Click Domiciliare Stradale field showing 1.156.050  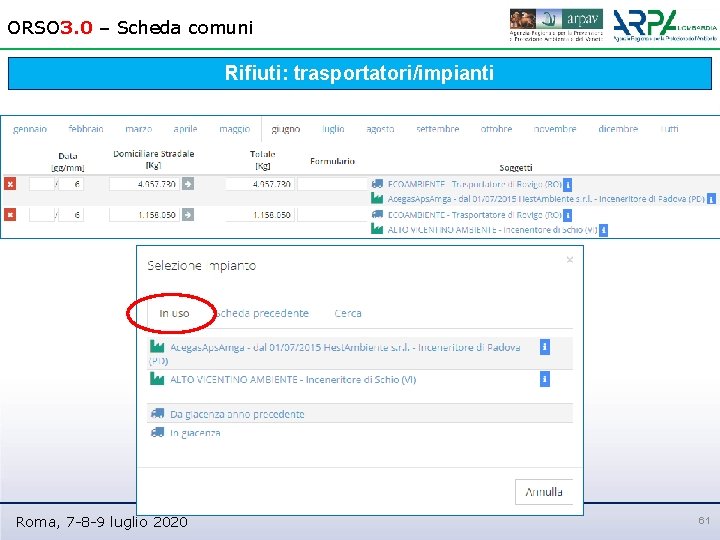pyautogui.click(x=145, y=214)
